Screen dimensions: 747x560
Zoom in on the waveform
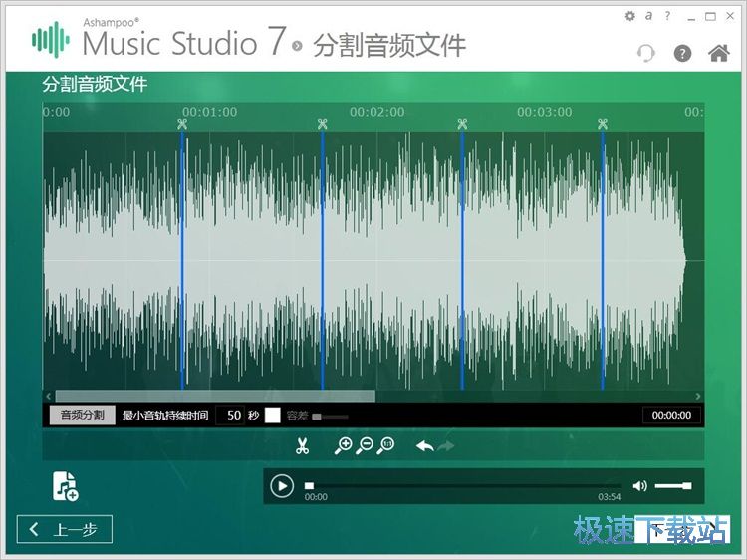point(343,446)
